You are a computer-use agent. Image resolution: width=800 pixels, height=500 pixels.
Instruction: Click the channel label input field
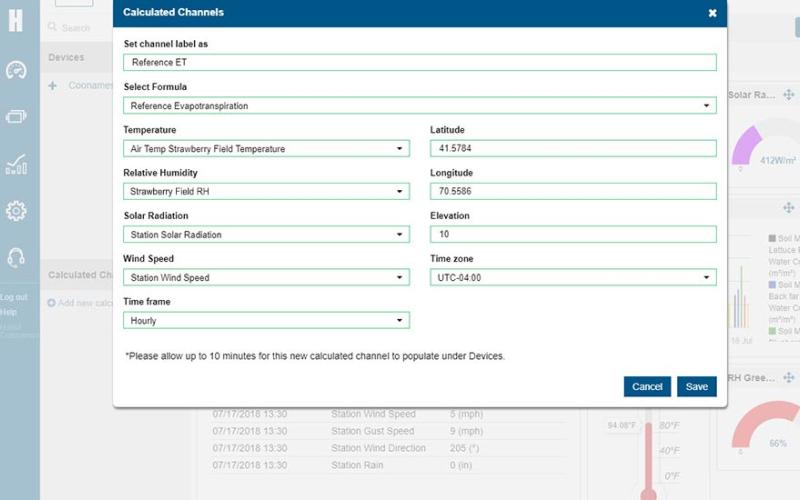419,62
